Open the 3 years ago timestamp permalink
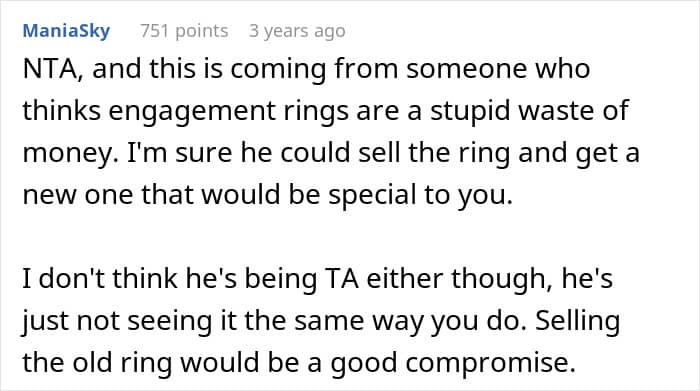The width and height of the screenshot is (700, 391). tap(297, 31)
